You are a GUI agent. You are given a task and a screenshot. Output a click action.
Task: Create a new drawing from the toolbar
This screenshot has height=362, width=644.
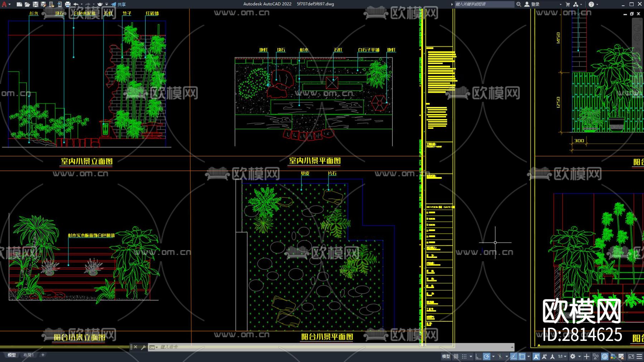click(x=19, y=4)
